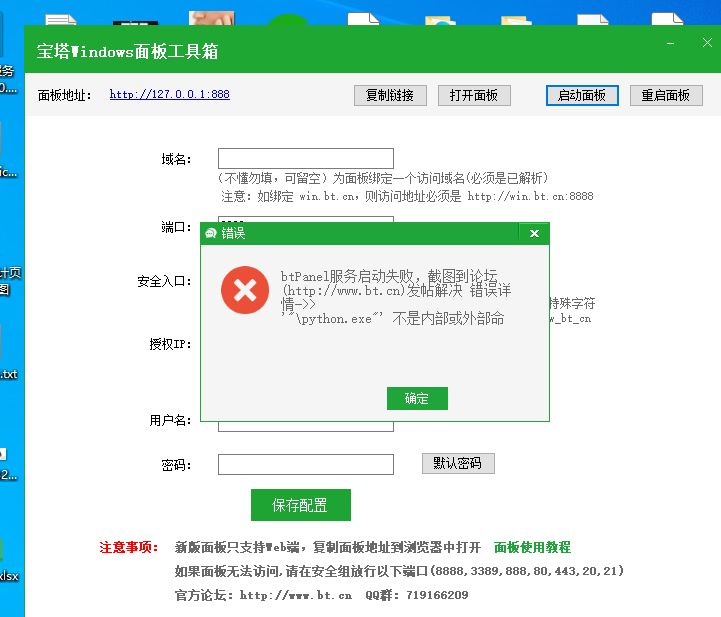
Task: Click the 打开面板 button
Action: pos(474,96)
